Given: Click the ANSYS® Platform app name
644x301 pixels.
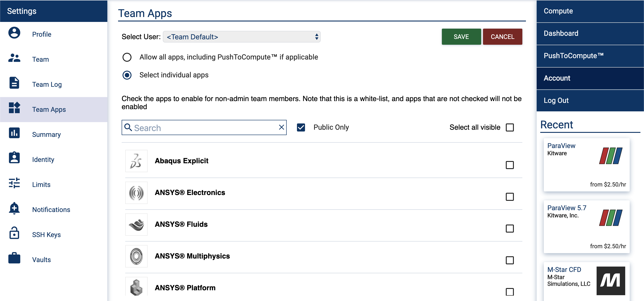Looking at the screenshot, I should 185,288.
